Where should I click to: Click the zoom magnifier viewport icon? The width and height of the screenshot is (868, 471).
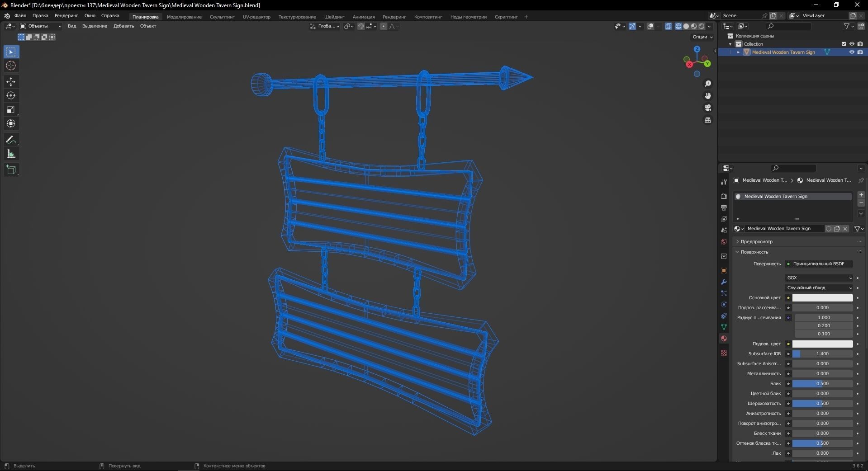[708, 84]
